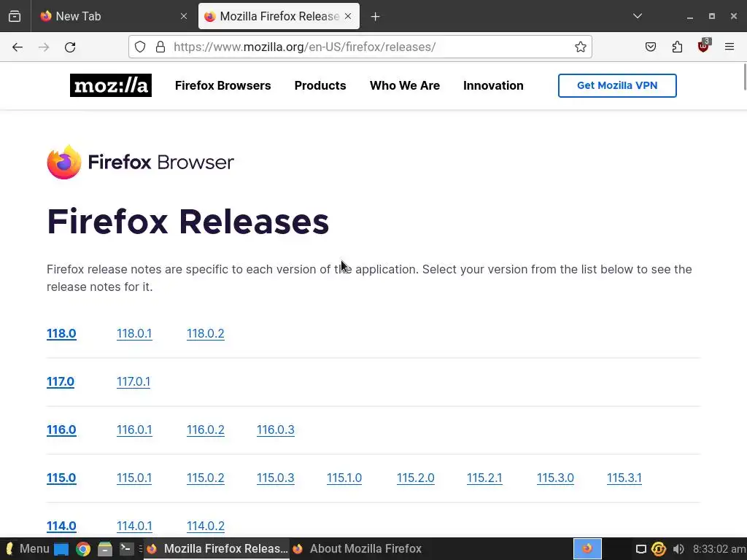The height and width of the screenshot is (560, 747).
Task: Open the Extensions puzzle icon
Action: (677, 47)
